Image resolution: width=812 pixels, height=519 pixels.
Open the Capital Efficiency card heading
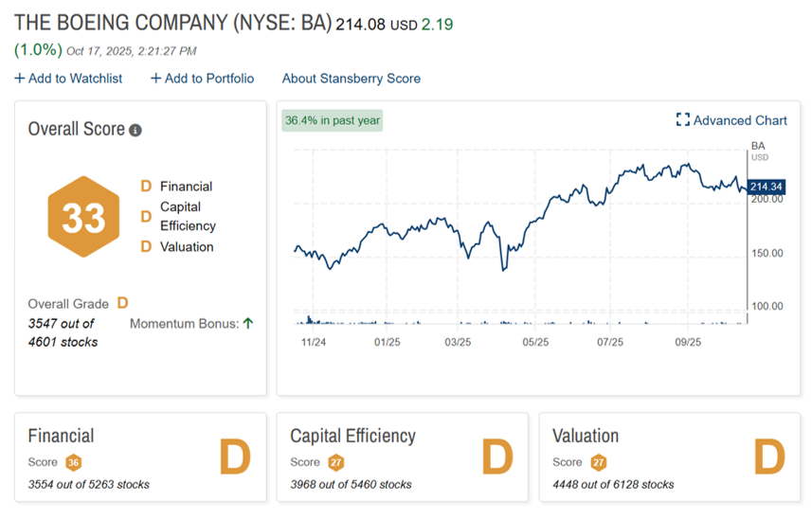coord(352,436)
